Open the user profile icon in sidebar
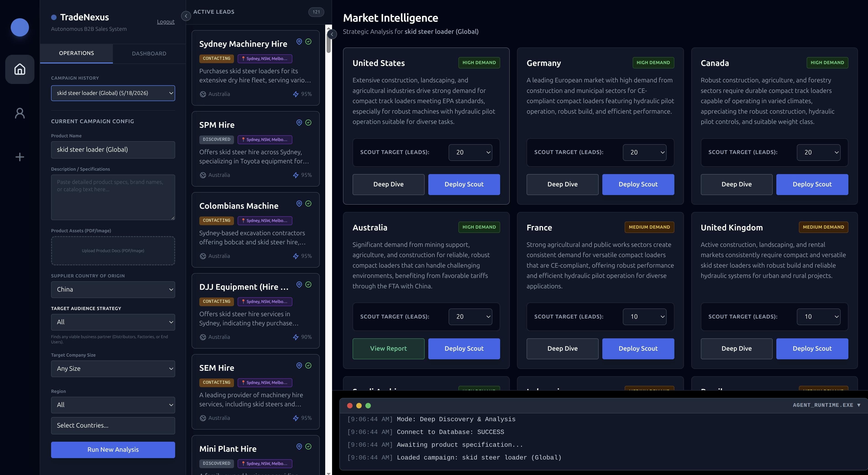Image resolution: width=868 pixels, height=475 pixels. pyautogui.click(x=20, y=113)
